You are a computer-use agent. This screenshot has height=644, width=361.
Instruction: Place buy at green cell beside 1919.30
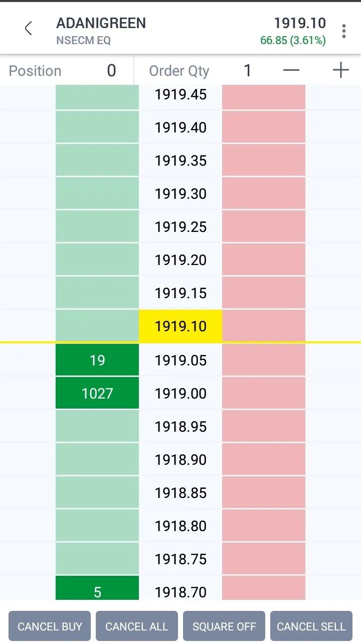[97, 193]
